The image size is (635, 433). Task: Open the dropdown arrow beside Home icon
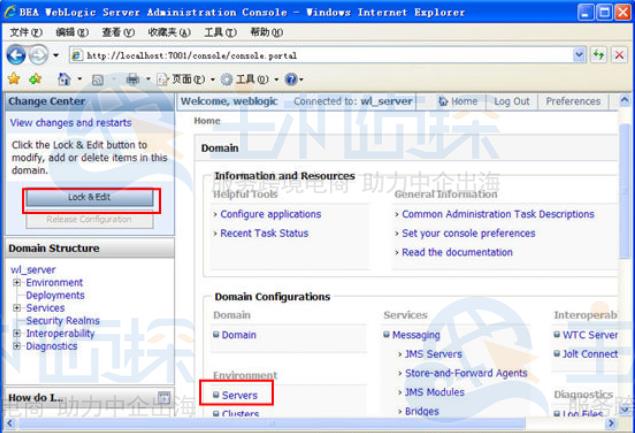click(80, 79)
